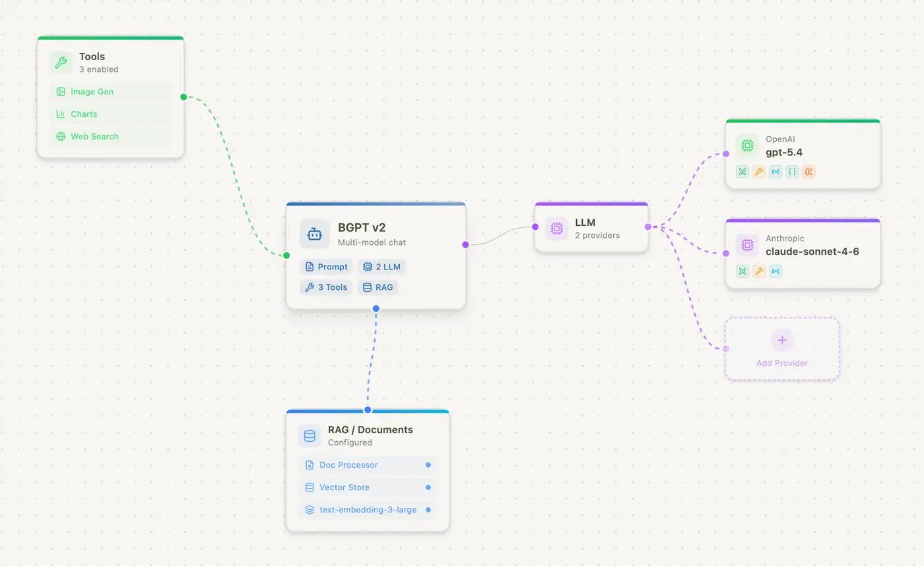Select the Image Gen tool row
The image size is (924, 566).
(111, 92)
